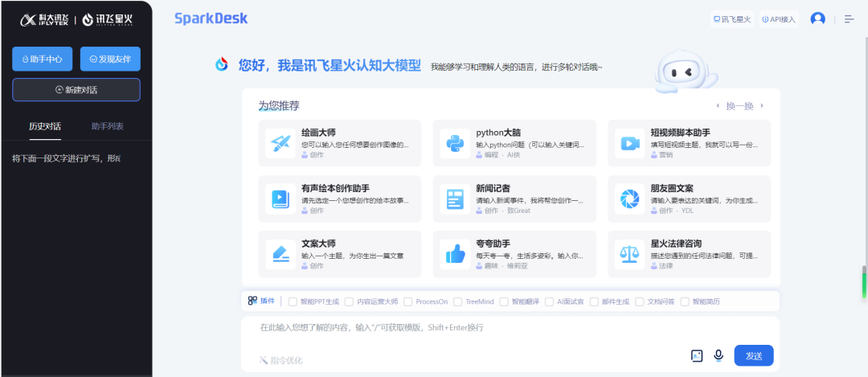
Task: Open the 文案大师 card title
Action: pos(318,244)
